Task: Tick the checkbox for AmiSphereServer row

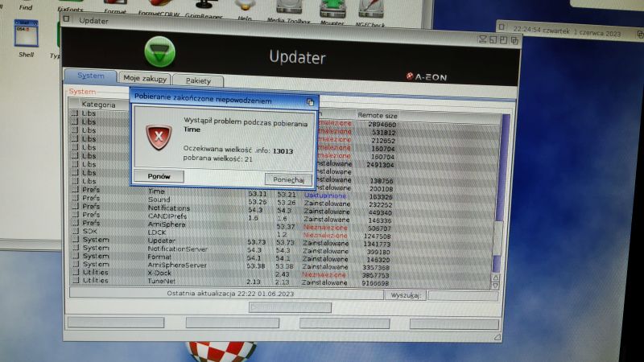Action: click(x=75, y=264)
